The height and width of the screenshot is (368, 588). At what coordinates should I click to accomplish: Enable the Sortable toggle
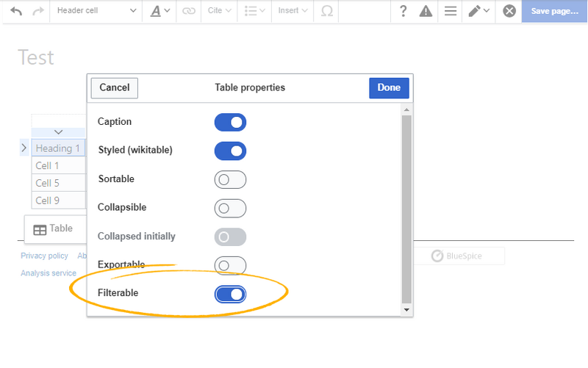tap(230, 179)
